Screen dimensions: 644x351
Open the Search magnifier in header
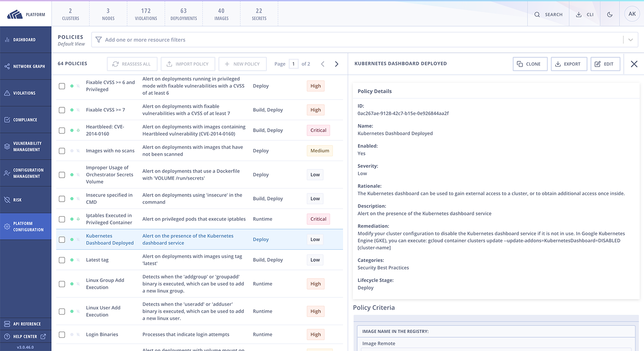point(548,15)
